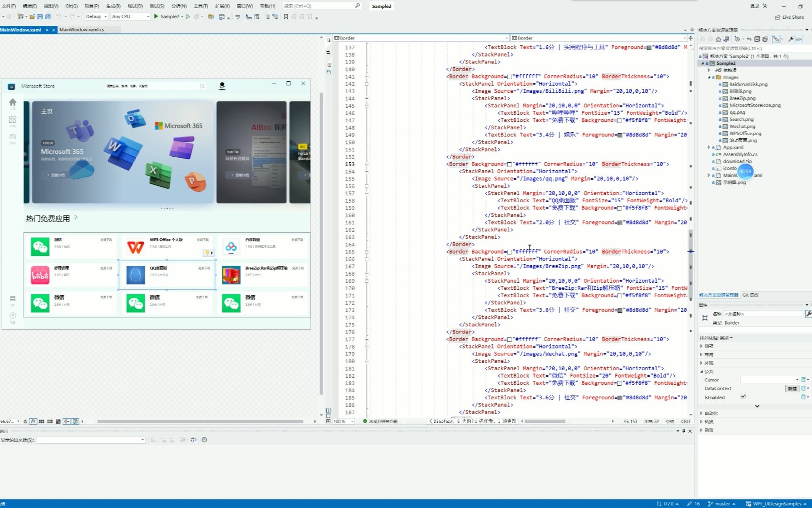Viewport: 812px width, 508px height.
Task: Click the Home icon in Solution Explorer toolbar
Action: 718,39
